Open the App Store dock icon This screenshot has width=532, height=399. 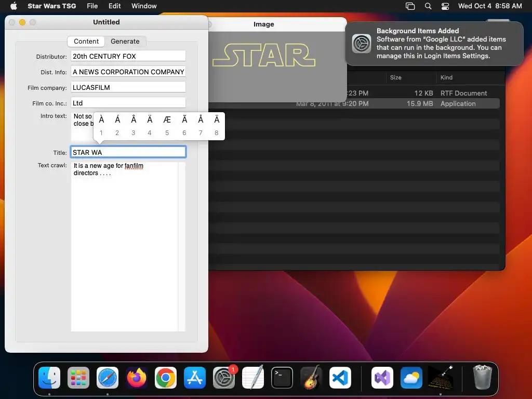(x=195, y=378)
